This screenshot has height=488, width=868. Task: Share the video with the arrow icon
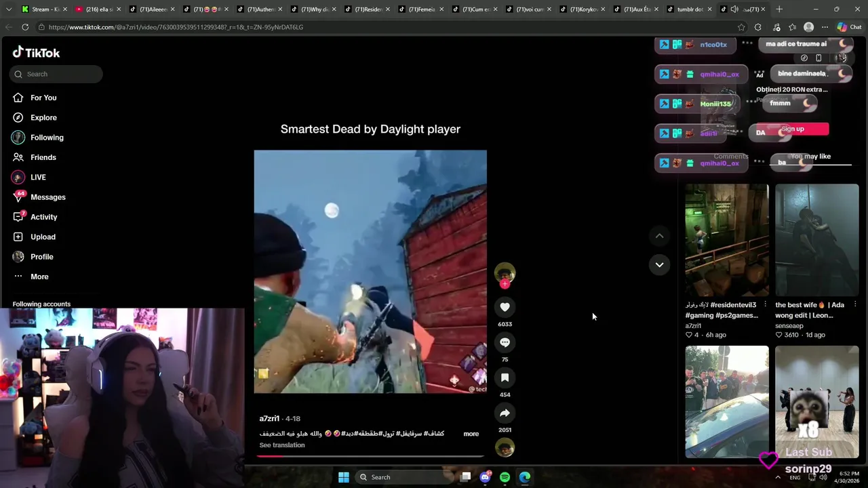coord(505,413)
